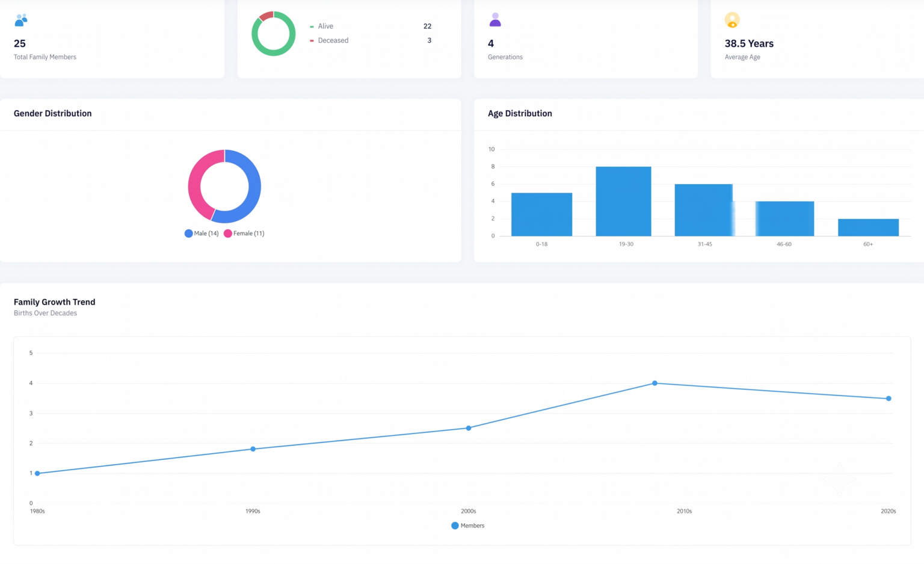Image resolution: width=924 pixels, height=564 pixels.
Task: Toggle Male (14) legend item
Action: click(202, 234)
